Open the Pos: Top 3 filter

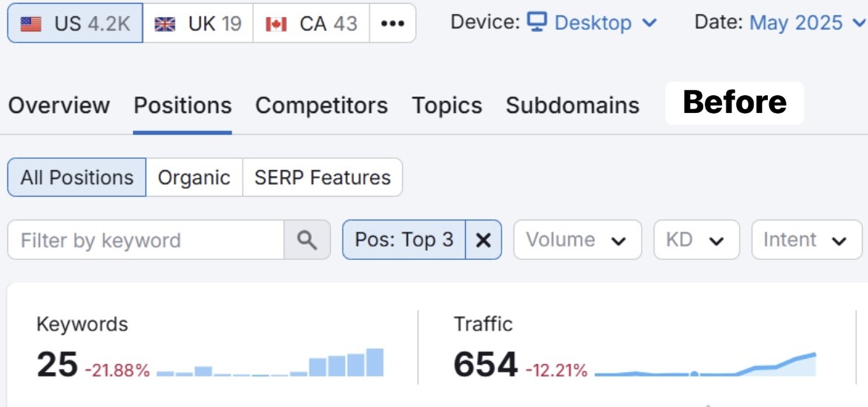(404, 240)
